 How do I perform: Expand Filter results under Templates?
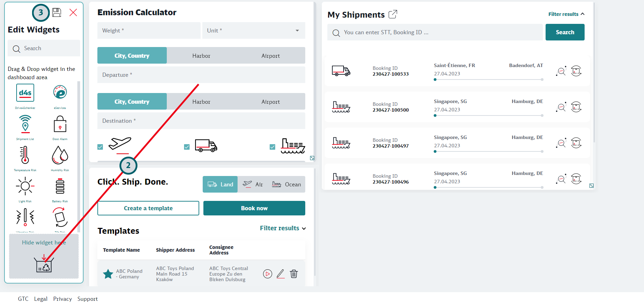click(282, 228)
